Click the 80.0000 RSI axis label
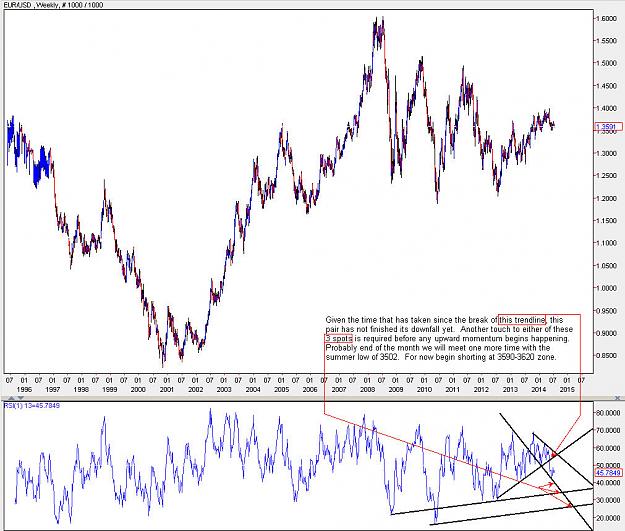 (x=608, y=413)
